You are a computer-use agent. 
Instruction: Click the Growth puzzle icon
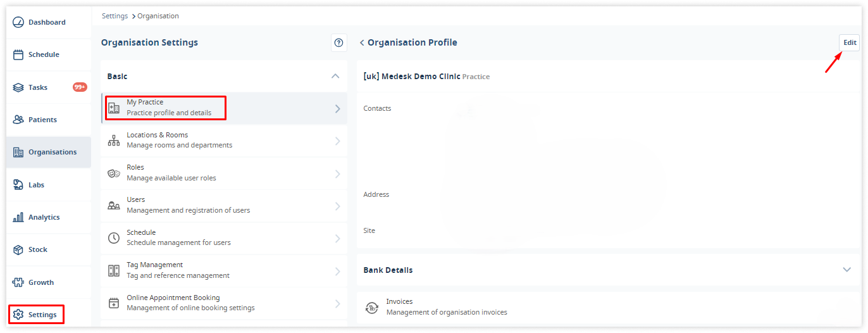click(18, 282)
